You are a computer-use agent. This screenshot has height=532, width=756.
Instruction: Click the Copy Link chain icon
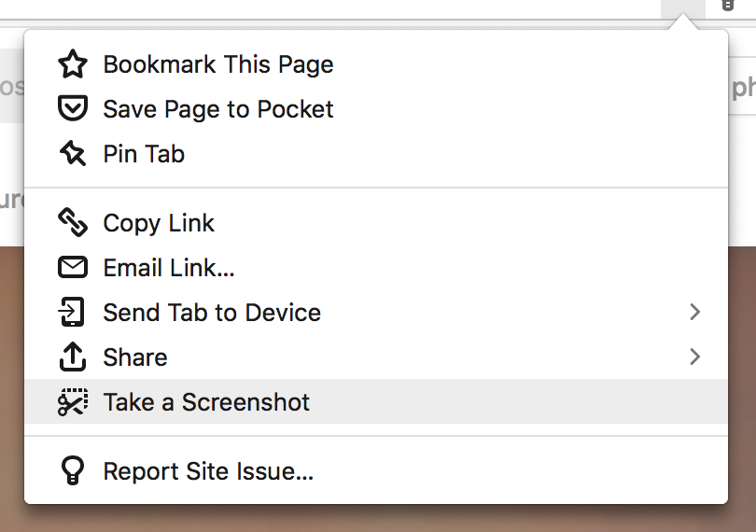[72, 223]
